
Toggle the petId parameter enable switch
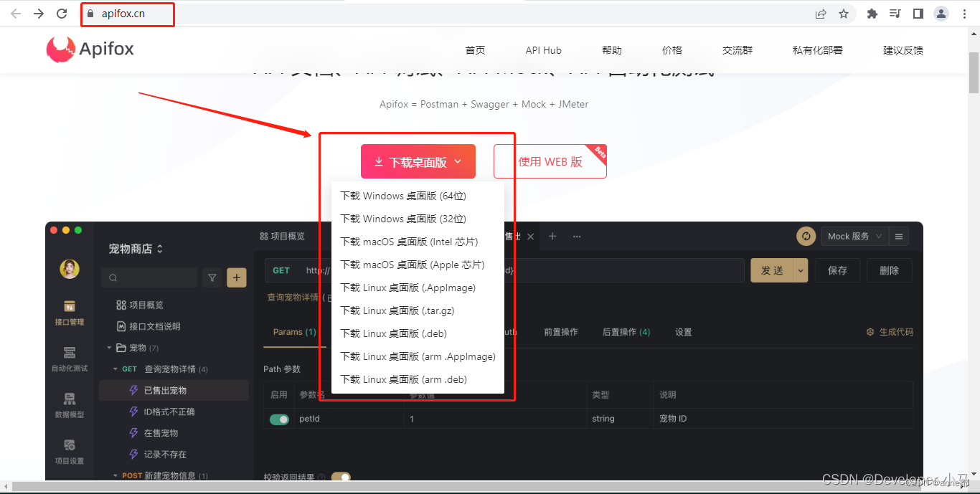click(280, 419)
